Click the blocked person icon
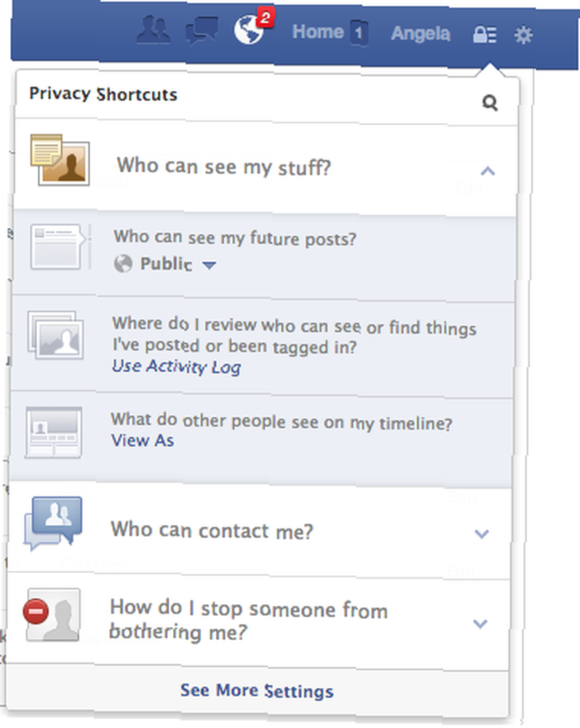580x728 pixels. [52, 615]
